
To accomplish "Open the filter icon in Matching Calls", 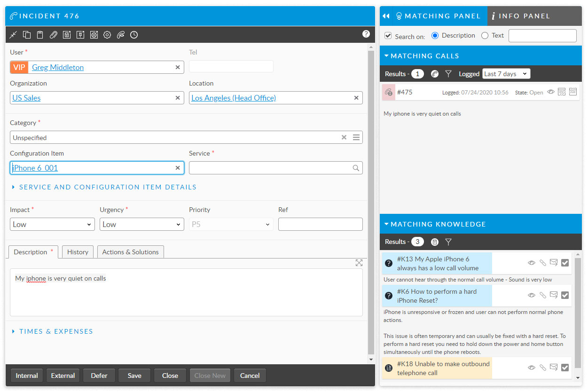I will 448,73.
